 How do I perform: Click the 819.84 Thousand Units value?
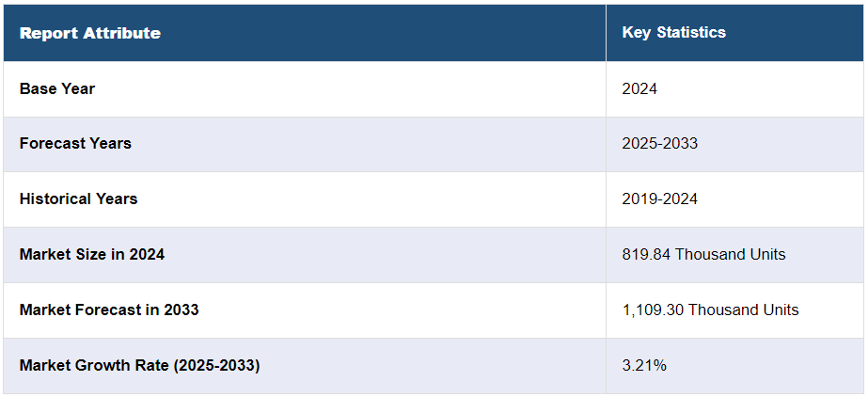click(703, 254)
